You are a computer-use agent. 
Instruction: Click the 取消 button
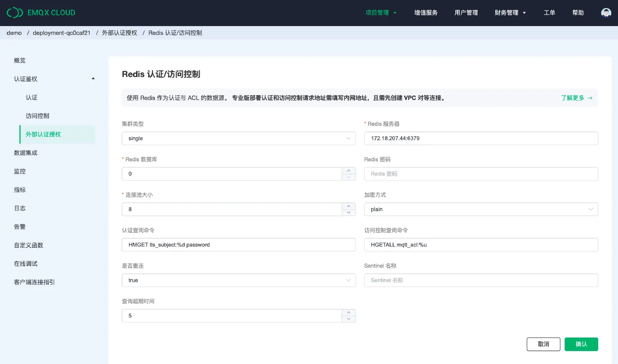click(x=543, y=344)
